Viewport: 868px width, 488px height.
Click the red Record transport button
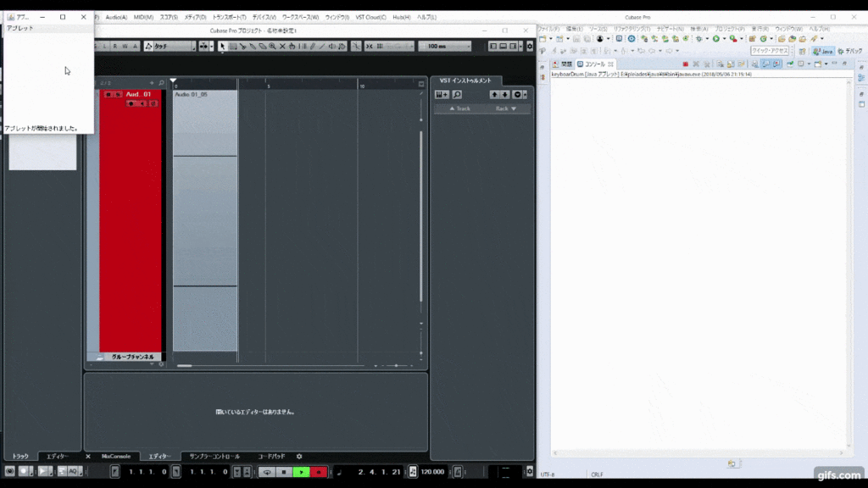(x=319, y=472)
